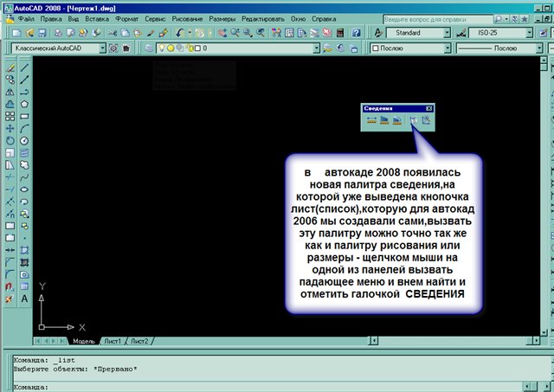The height and width of the screenshot is (392, 554).
Task: Expand the undo history dropdown arrow
Action: pos(190,33)
